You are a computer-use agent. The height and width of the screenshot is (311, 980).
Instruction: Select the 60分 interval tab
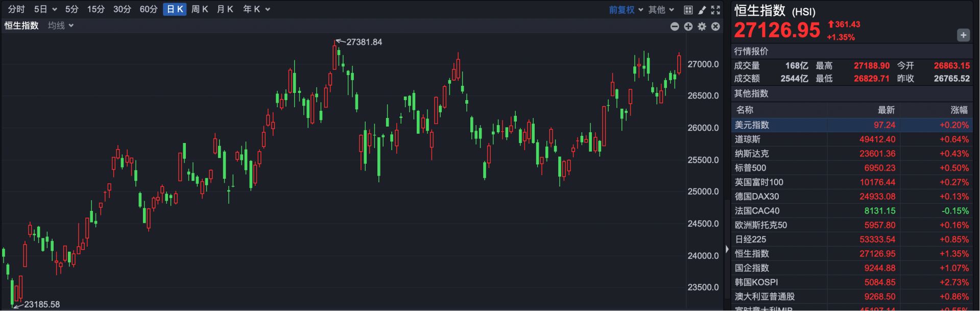point(149,9)
